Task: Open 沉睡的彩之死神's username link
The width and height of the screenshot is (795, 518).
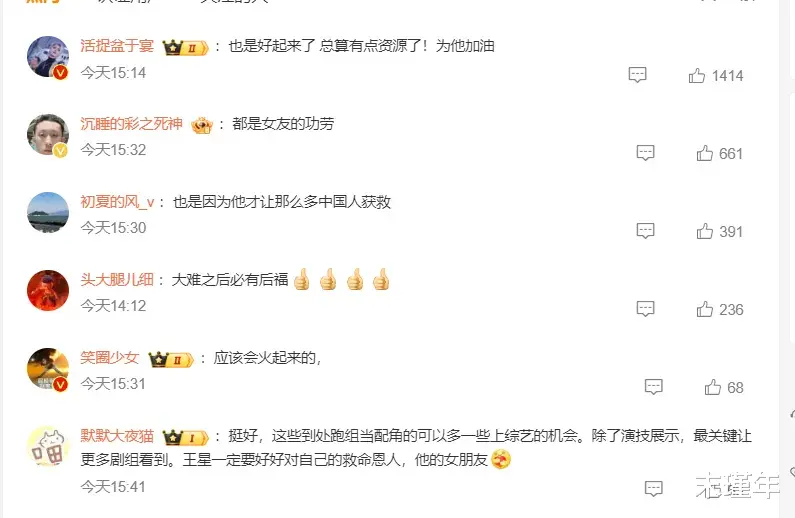Action: [x=131, y=124]
